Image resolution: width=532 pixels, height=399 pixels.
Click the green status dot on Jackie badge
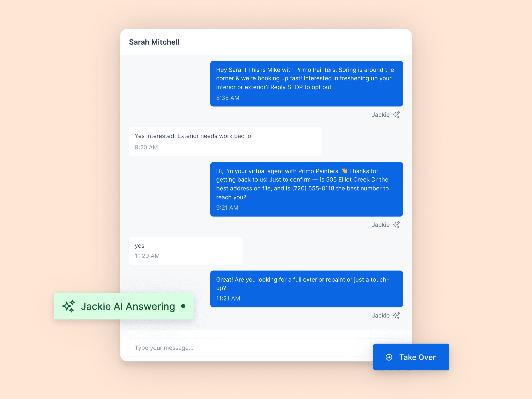[183, 306]
